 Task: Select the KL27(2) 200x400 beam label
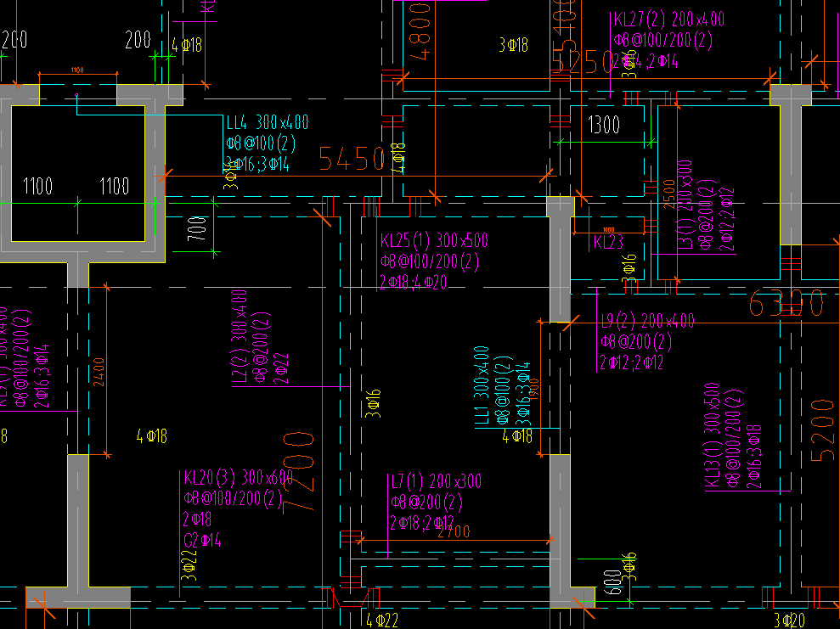coord(669,20)
